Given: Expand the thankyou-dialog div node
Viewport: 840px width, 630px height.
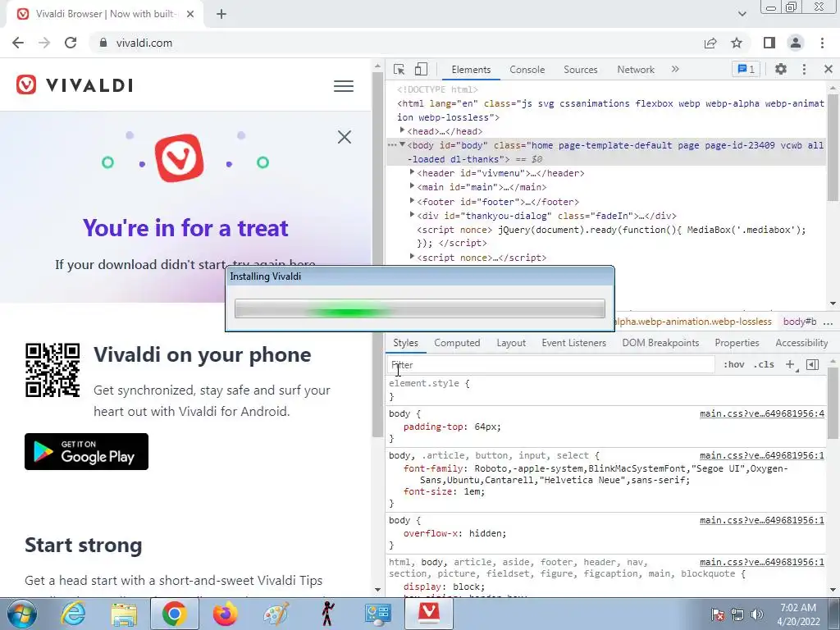Looking at the screenshot, I should pos(412,215).
